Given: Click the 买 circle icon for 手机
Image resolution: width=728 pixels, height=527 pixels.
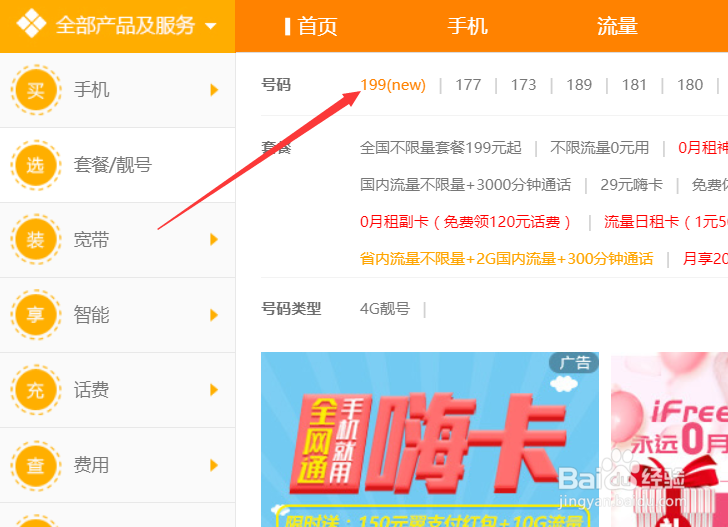Looking at the screenshot, I should point(36,90).
